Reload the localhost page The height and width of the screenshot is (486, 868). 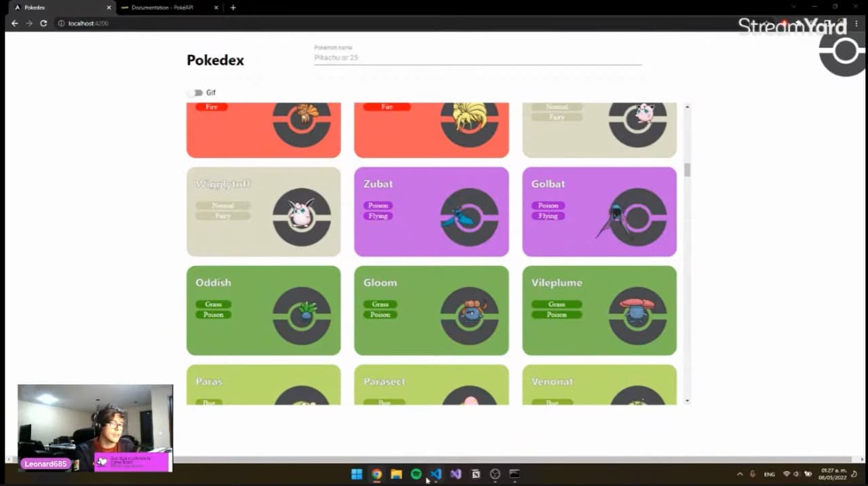43,23
